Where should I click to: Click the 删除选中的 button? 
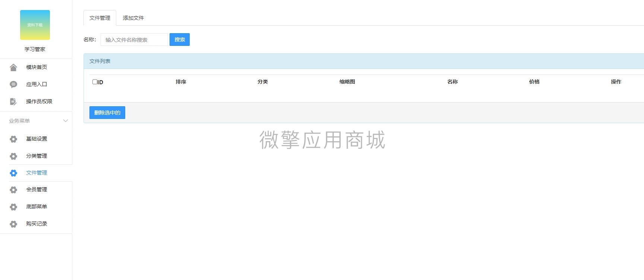pyautogui.click(x=107, y=113)
